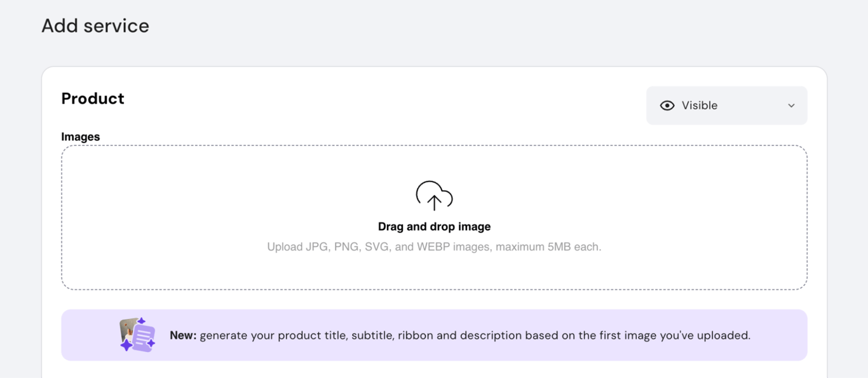
Task: Toggle product visibility using the eye icon
Action: [x=667, y=105]
